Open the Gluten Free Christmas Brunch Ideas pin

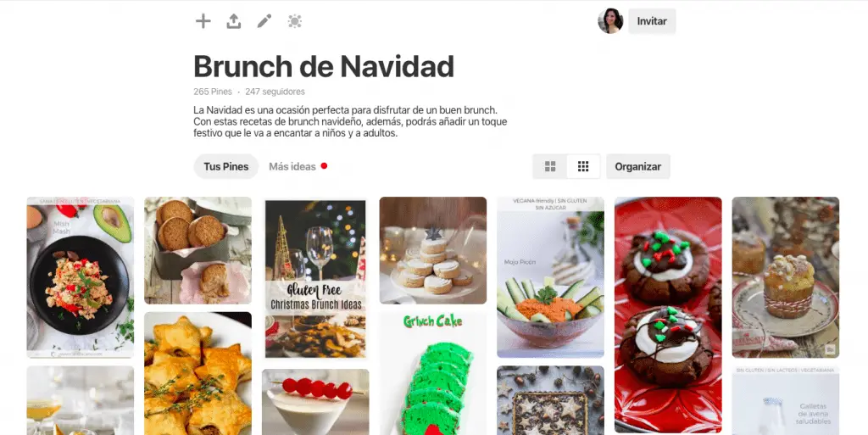pos(315,278)
